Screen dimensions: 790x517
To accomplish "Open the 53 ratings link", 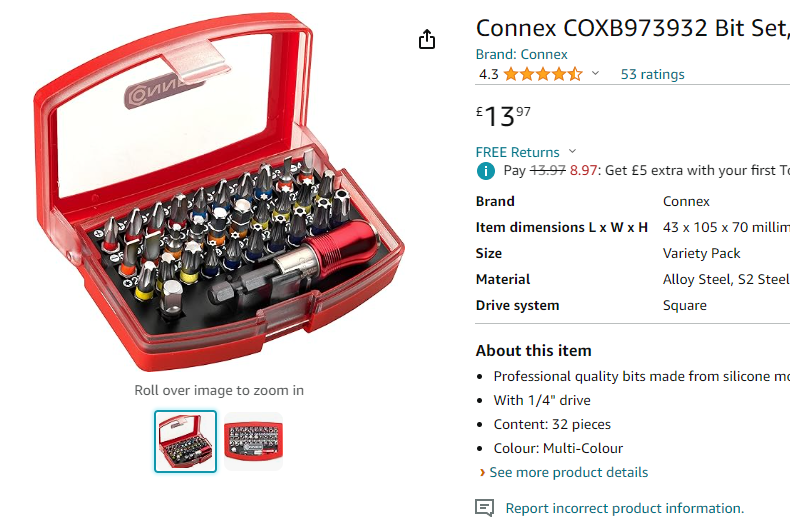I will point(652,74).
